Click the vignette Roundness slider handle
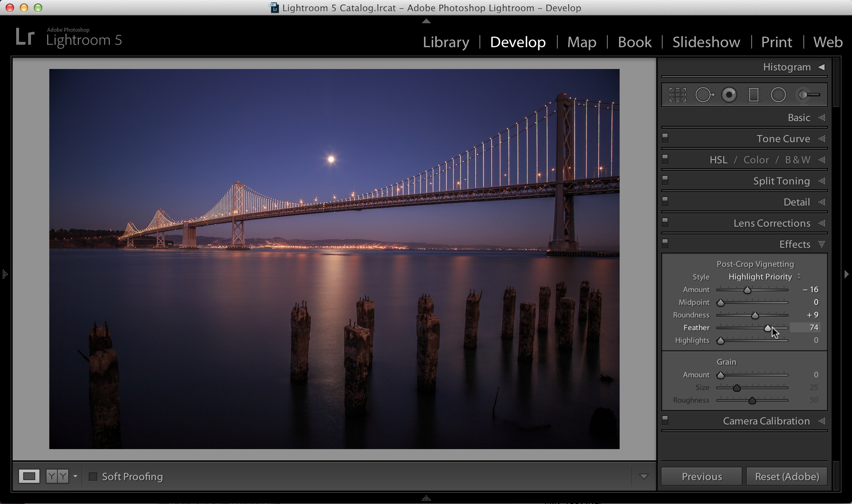 click(x=755, y=315)
